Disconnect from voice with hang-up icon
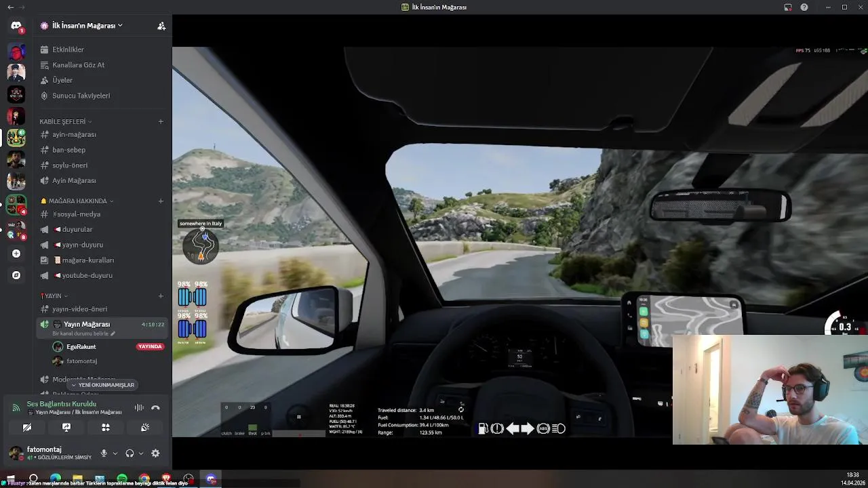Image resolution: width=868 pixels, height=488 pixels. [155, 407]
